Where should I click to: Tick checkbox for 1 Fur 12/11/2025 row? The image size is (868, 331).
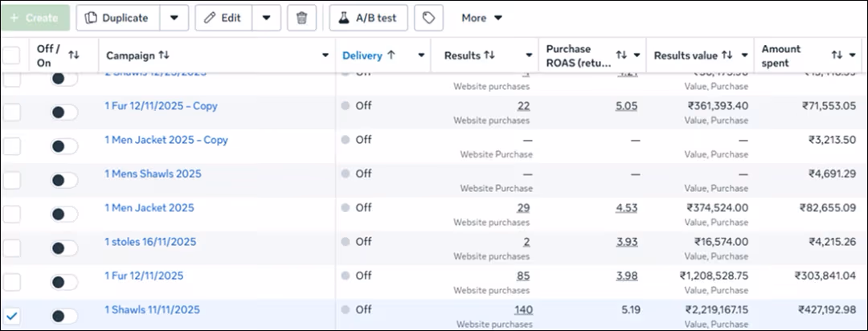(x=11, y=282)
